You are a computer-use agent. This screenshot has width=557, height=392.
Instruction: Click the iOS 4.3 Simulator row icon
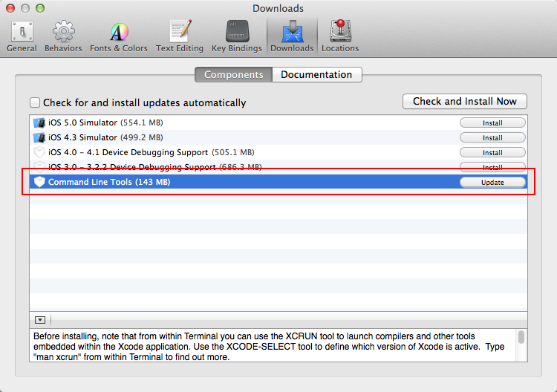click(x=39, y=138)
